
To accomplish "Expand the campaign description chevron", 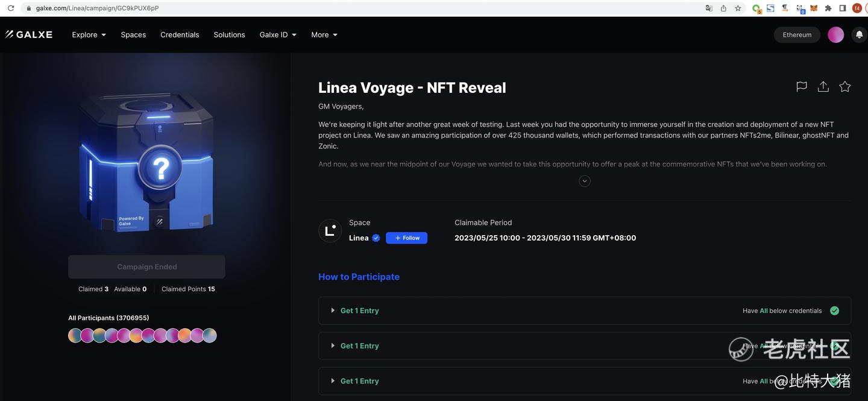I will click(x=585, y=181).
